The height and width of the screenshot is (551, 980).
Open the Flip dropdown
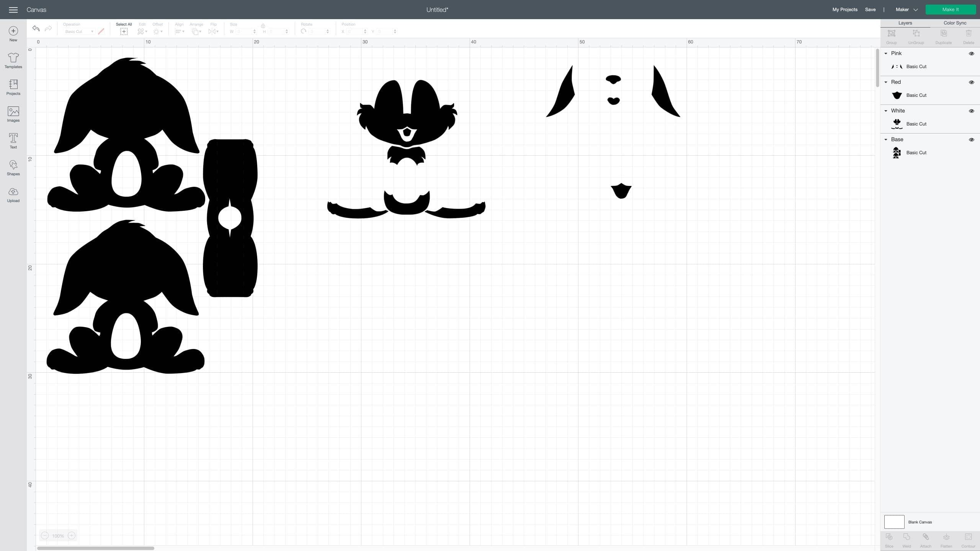tap(213, 32)
